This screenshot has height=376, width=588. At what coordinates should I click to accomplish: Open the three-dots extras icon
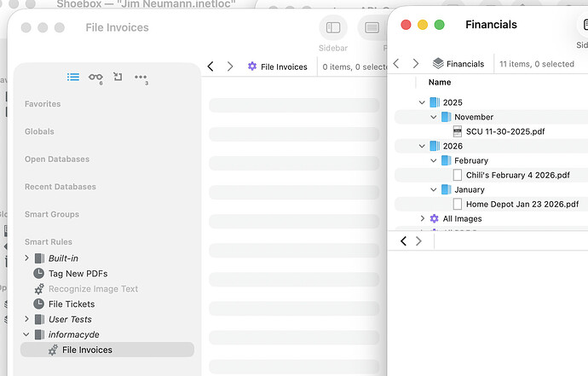pos(141,78)
